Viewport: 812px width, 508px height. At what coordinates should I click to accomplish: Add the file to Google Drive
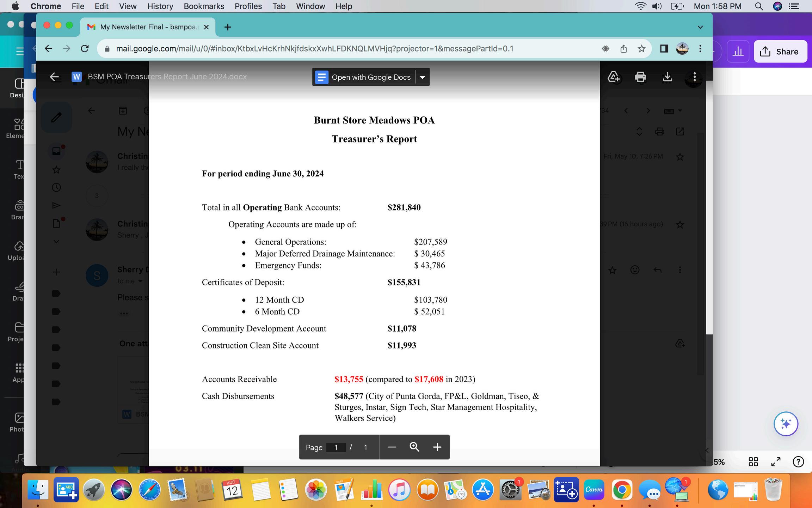(614, 77)
